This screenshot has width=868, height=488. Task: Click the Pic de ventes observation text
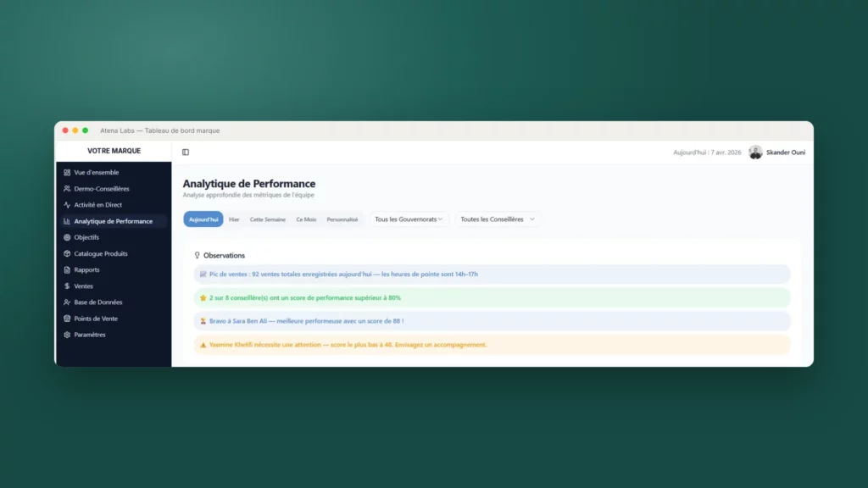coord(343,274)
